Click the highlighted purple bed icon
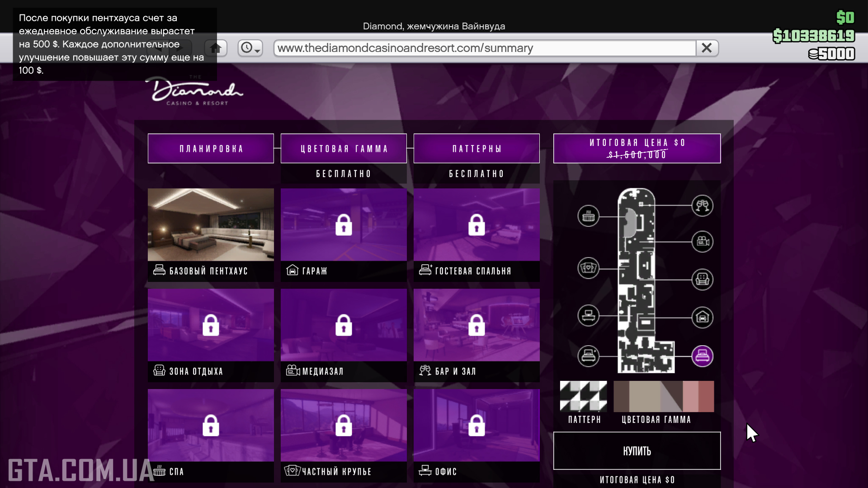868x488 pixels. pyautogui.click(x=702, y=356)
